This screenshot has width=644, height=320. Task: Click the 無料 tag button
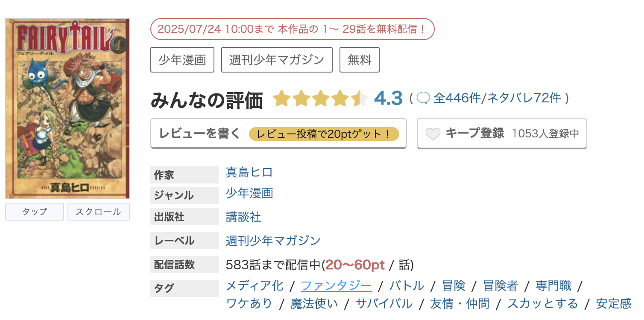[360, 60]
